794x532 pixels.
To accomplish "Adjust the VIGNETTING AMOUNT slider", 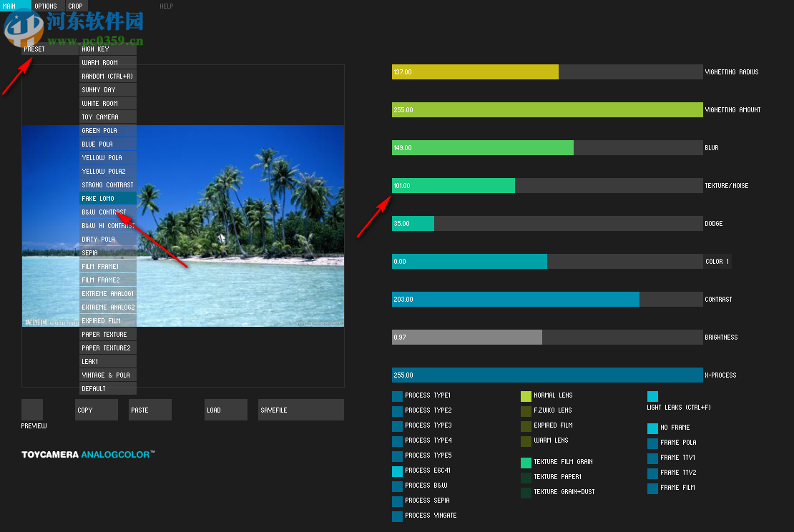I will pyautogui.click(x=547, y=110).
